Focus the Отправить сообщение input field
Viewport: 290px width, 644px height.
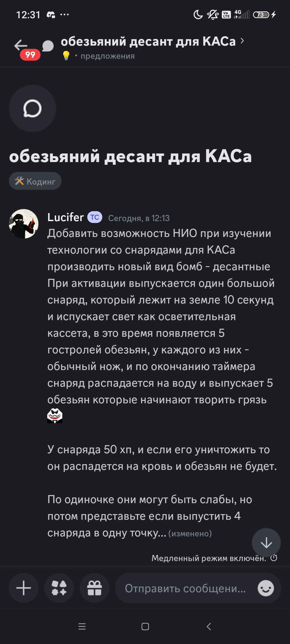tap(185, 588)
